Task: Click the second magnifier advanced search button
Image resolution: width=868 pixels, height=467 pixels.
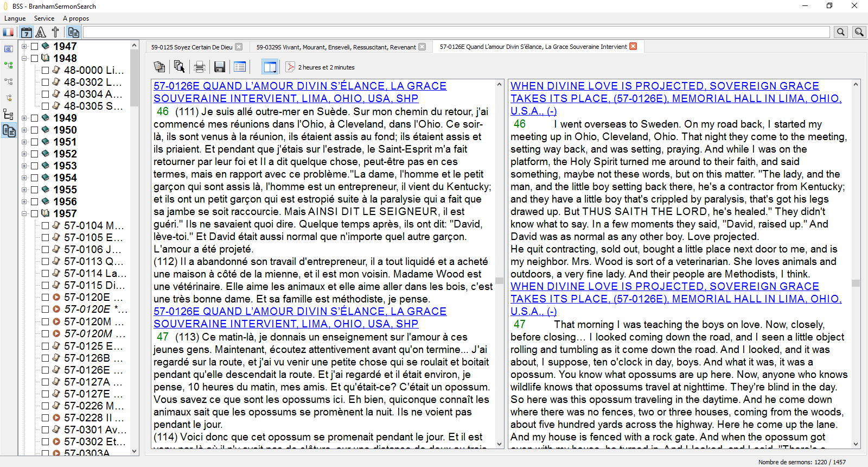Action: pyautogui.click(x=859, y=32)
